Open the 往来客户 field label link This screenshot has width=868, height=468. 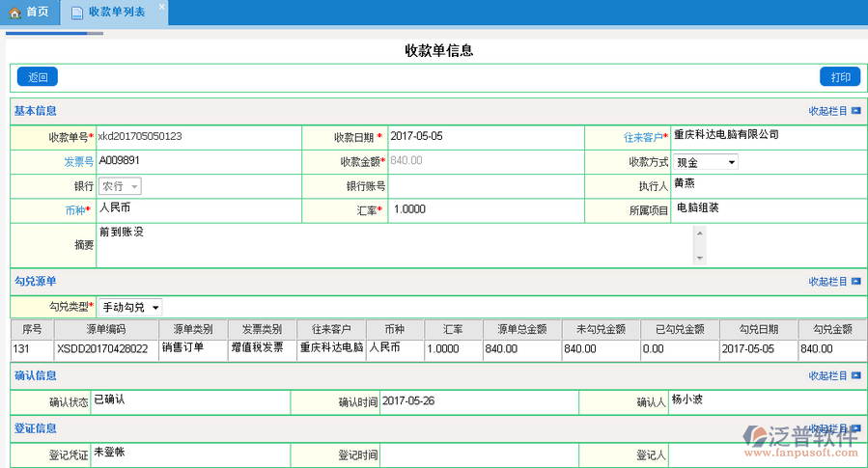(x=642, y=138)
